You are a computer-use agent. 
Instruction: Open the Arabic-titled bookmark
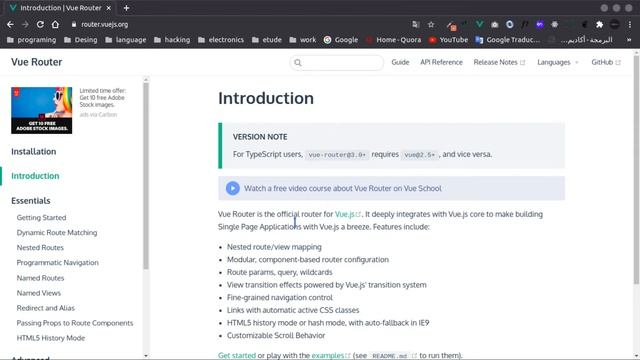point(580,40)
